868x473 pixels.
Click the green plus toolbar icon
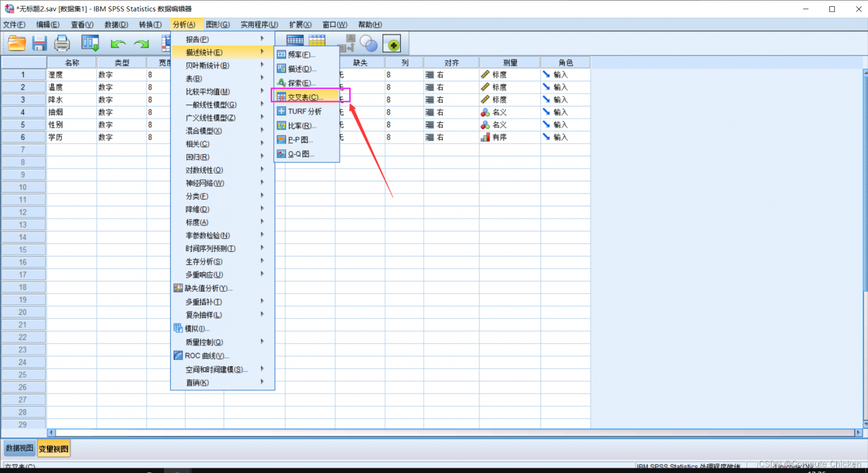click(x=391, y=43)
